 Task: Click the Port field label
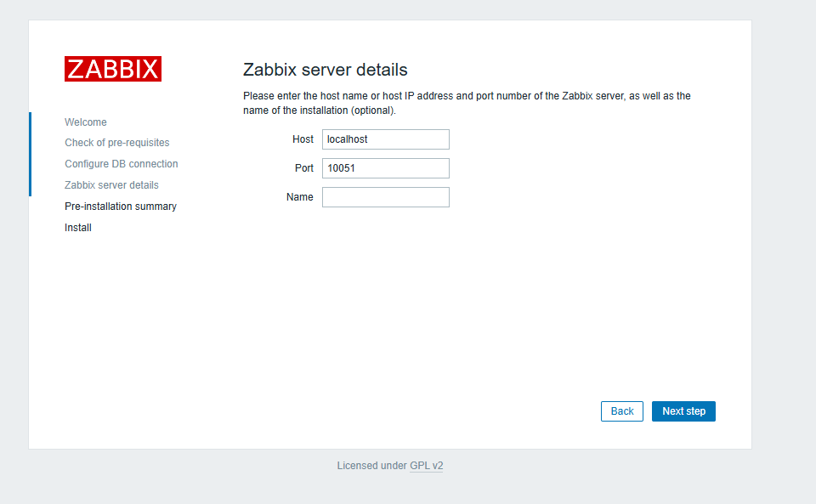[304, 168]
